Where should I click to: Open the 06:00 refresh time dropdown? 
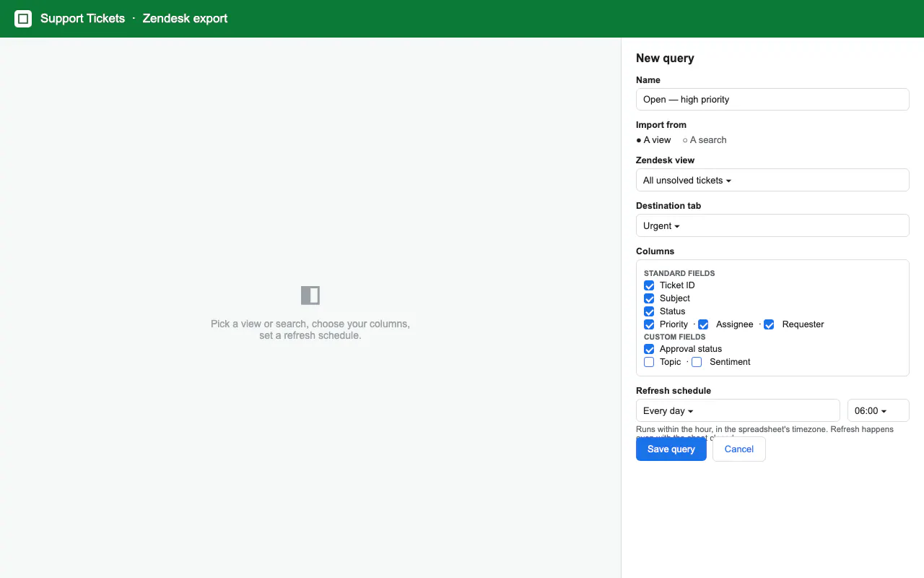point(879,410)
